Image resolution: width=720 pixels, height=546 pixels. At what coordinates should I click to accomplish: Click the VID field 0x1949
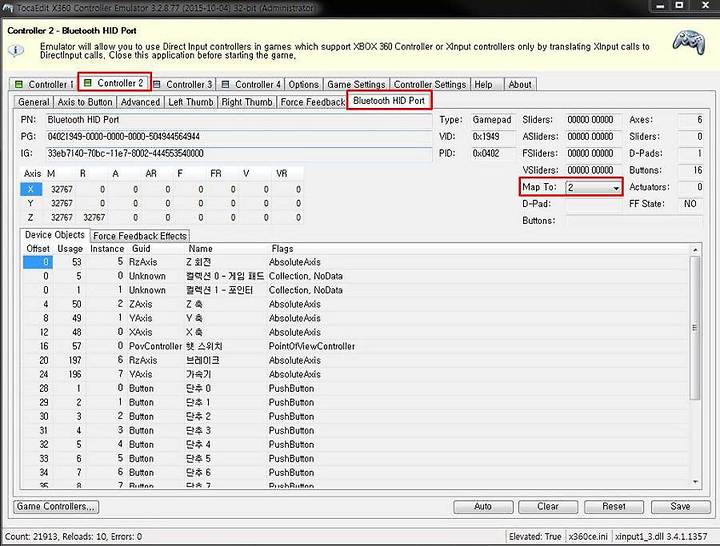(x=493, y=137)
